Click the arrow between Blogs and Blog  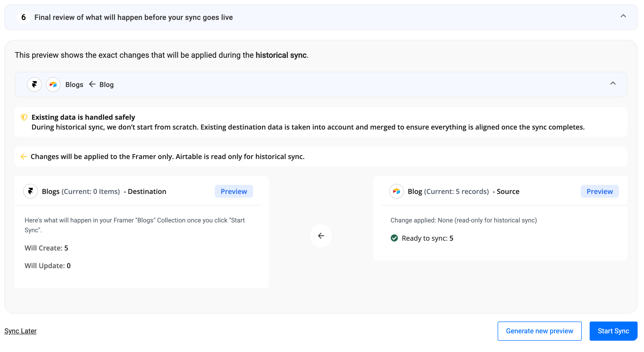coord(92,84)
